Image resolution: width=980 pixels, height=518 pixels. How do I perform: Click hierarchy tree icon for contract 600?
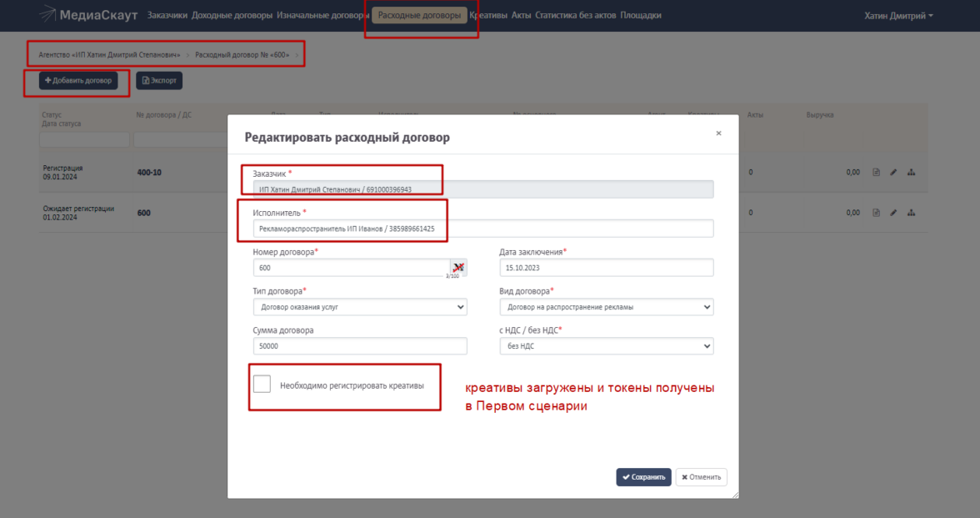point(911,213)
